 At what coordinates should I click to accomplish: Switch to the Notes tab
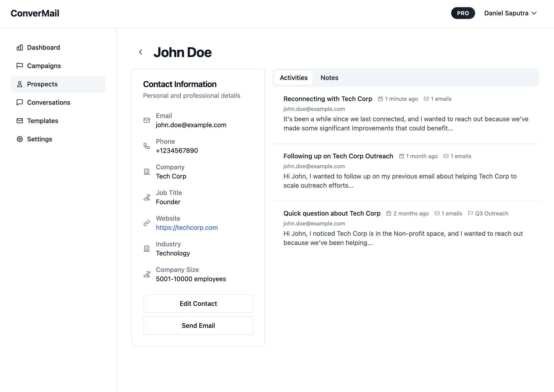(x=329, y=78)
